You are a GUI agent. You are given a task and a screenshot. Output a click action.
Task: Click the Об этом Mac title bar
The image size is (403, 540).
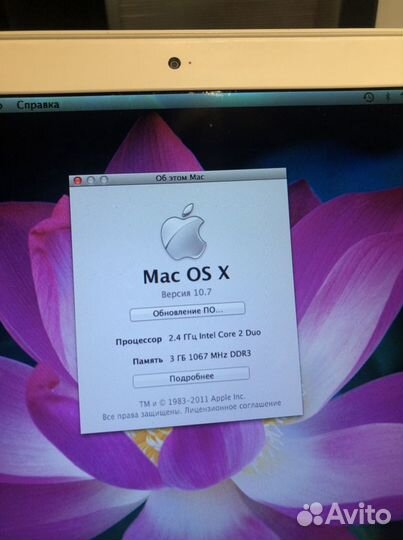(x=178, y=178)
